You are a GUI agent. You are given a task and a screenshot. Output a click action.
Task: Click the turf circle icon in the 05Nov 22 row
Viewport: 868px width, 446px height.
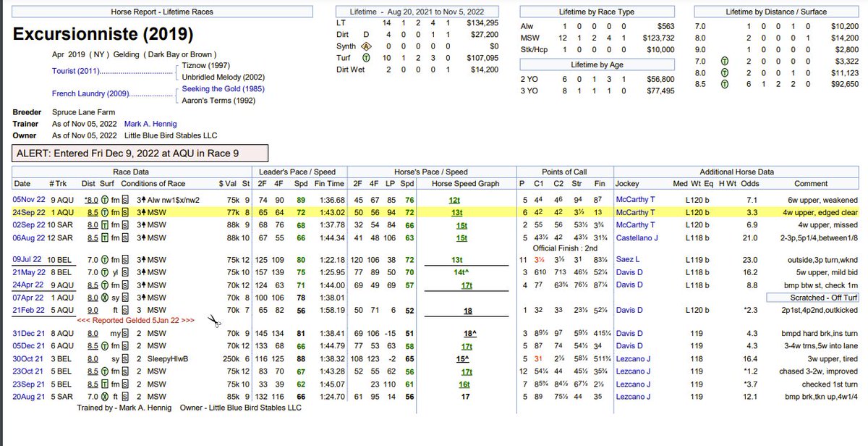(x=105, y=199)
